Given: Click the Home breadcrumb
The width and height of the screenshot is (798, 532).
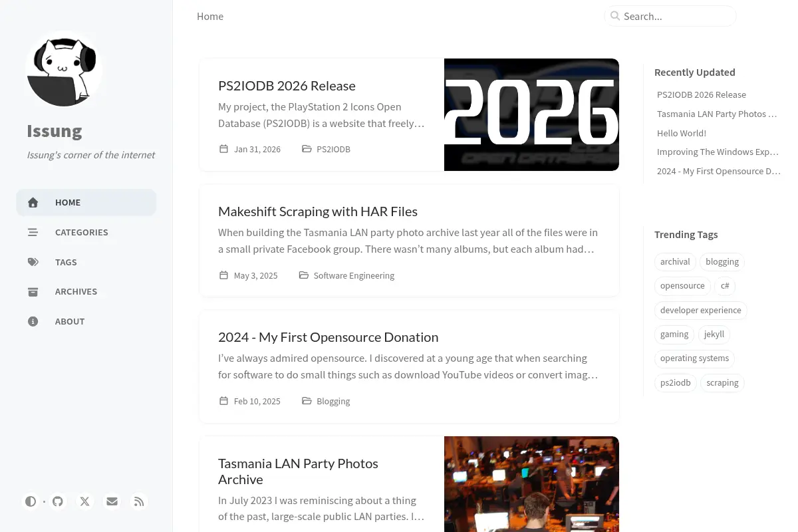Looking at the screenshot, I should coord(210,17).
